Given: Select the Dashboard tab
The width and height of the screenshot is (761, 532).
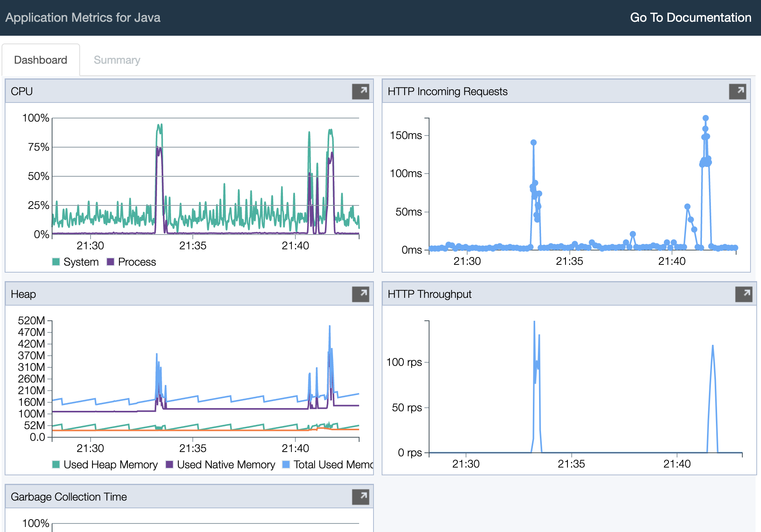Looking at the screenshot, I should [40, 60].
